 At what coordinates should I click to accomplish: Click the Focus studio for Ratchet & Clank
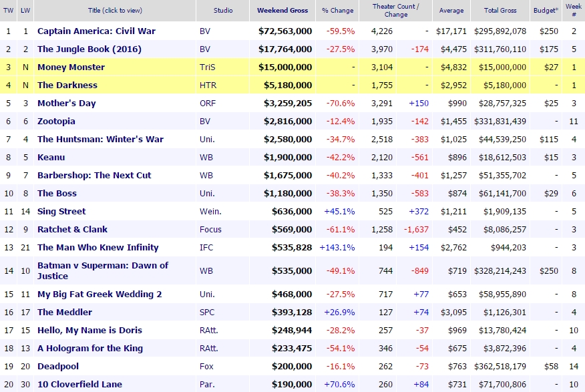(x=210, y=229)
